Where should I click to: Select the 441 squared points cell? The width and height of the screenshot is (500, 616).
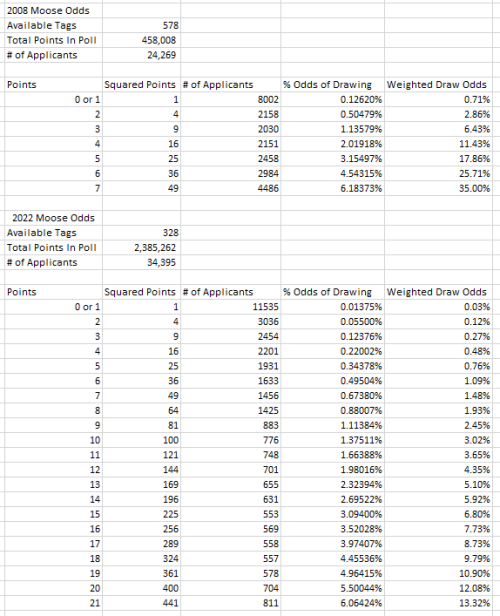pos(141,603)
